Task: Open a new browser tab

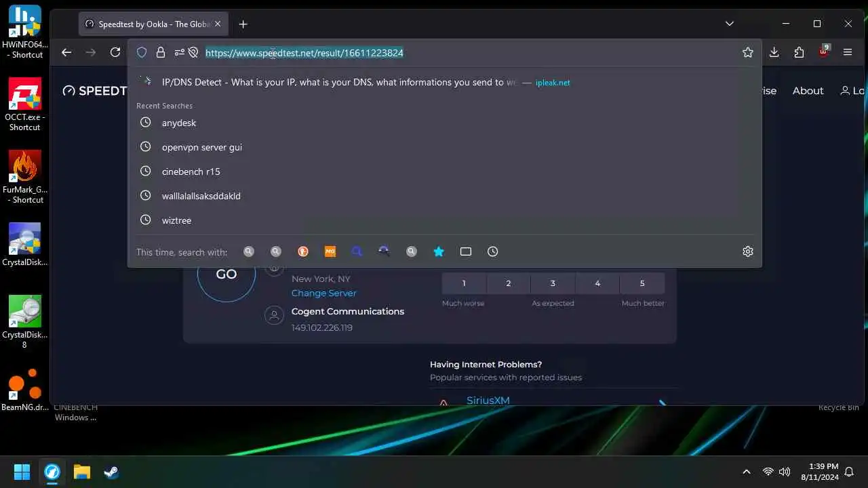Action: pyautogui.click(x=243, y=24)
